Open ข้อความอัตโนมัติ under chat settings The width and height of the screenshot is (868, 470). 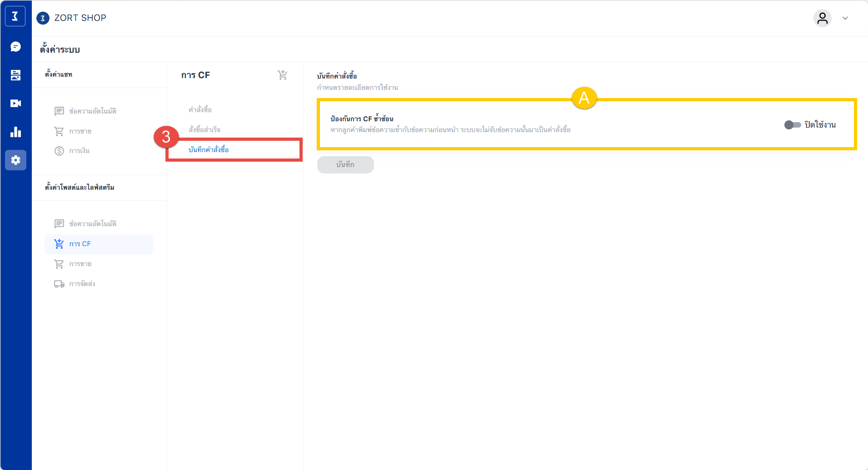pyautogui.click(x=92, y=111)
